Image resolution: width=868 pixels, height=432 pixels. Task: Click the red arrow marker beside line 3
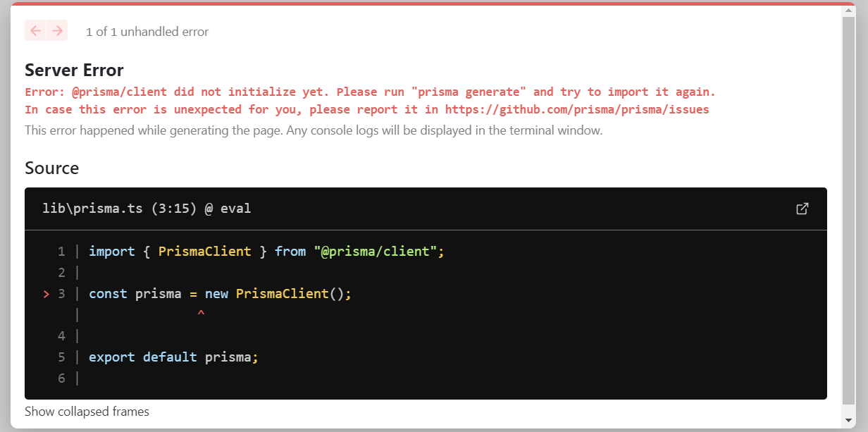(x=46, y=295)
